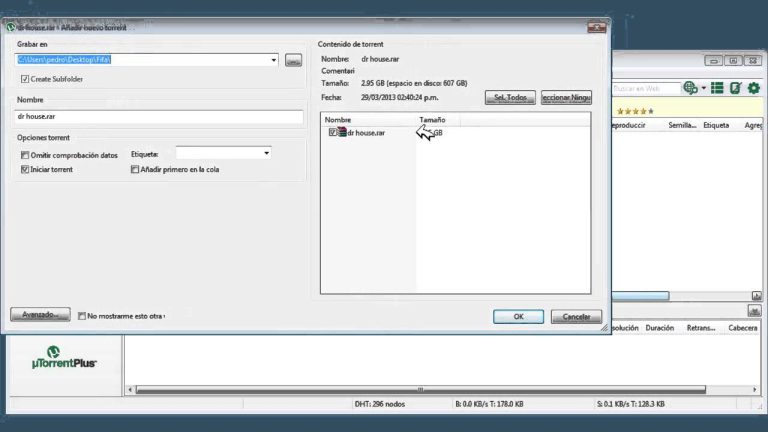
Task: Click Etiqueta column header in main window
Action: click(716, 125)
